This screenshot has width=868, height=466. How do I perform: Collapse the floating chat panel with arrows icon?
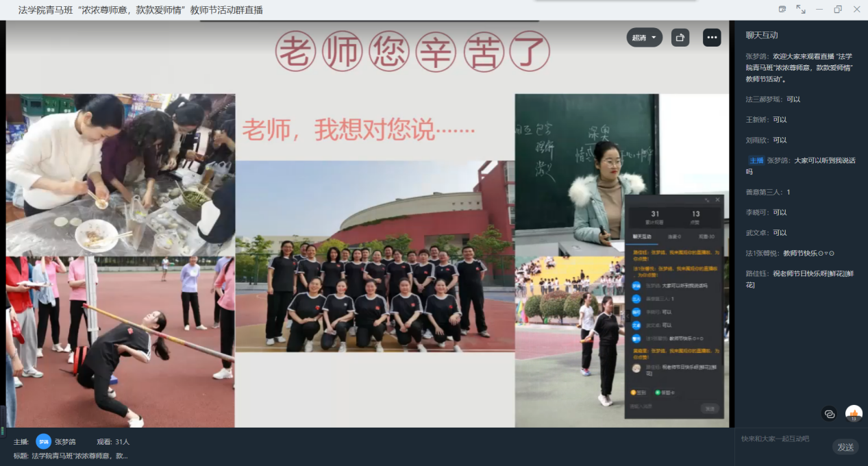[707, 199]
